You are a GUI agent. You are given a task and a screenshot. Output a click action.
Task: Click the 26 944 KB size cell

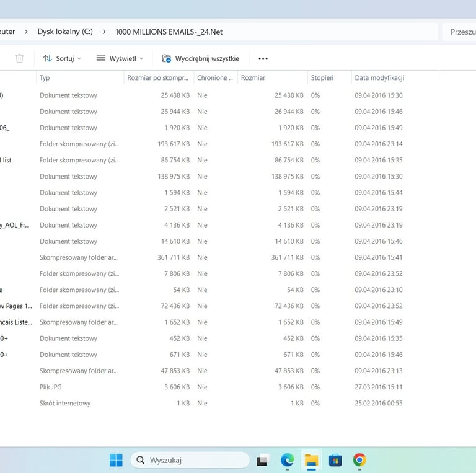(x=289, y=112)
